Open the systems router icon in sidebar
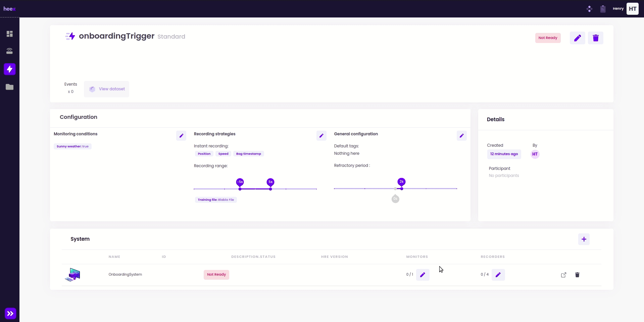This screenshot has height=322, width=644. (x=9, y=51)
